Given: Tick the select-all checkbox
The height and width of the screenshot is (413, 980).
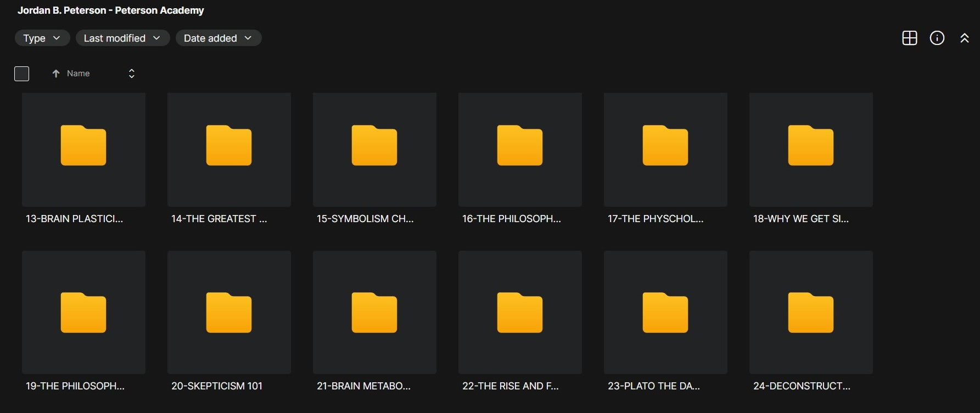Looking at the screenshot, I should click(21, 73).
